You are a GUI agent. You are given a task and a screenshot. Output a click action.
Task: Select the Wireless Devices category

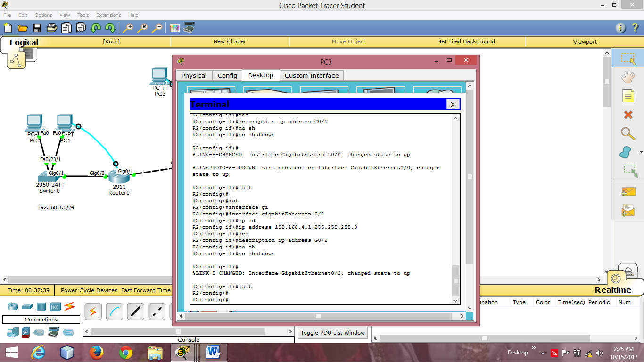pyautogui.click(x=55, y=306)
